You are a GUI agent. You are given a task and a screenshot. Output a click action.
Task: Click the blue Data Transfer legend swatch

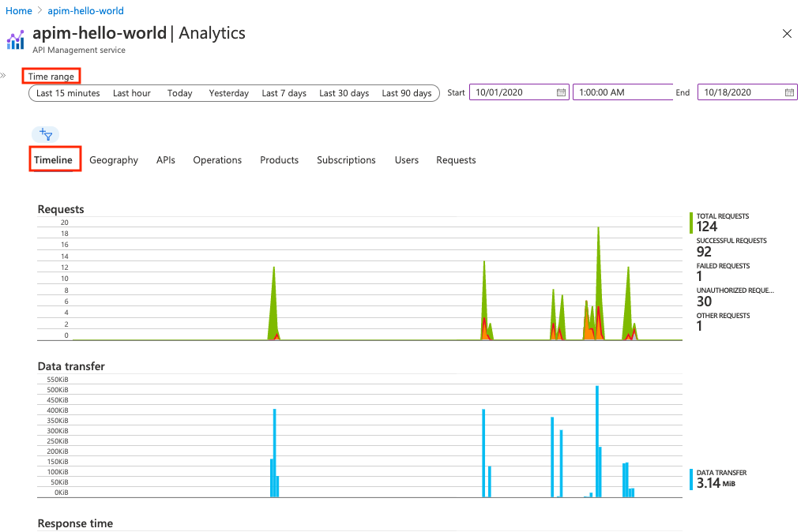(691, 479)
